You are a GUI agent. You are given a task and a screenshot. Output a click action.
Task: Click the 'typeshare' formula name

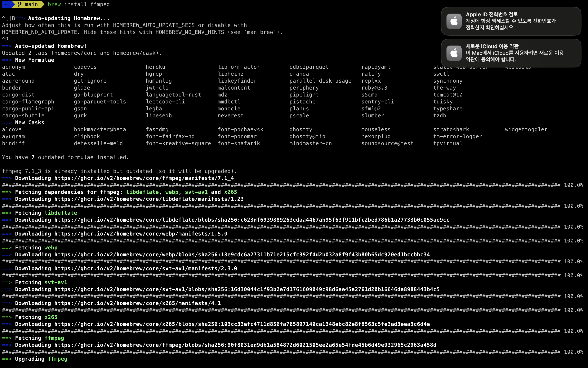(x=448, y=109)
